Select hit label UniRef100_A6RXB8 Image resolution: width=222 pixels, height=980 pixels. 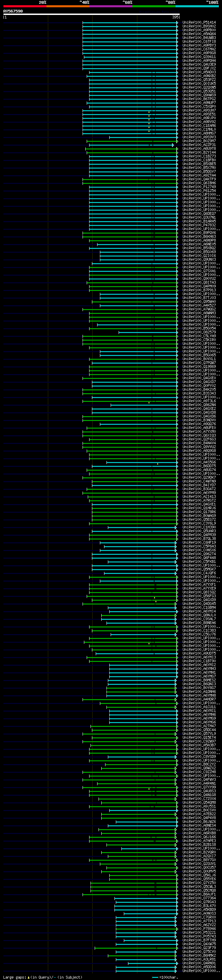[199, 833]
